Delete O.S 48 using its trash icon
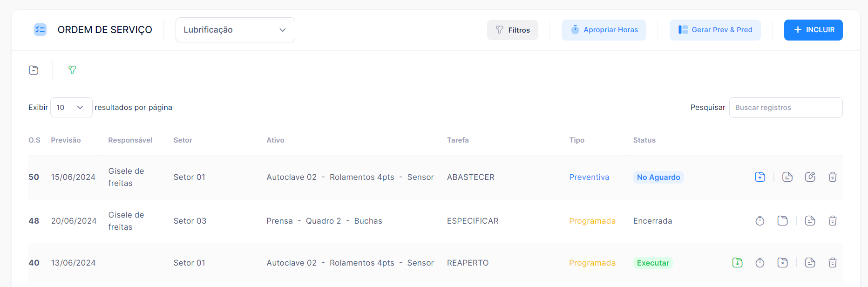The image size is (868, 287). [833, 221]
